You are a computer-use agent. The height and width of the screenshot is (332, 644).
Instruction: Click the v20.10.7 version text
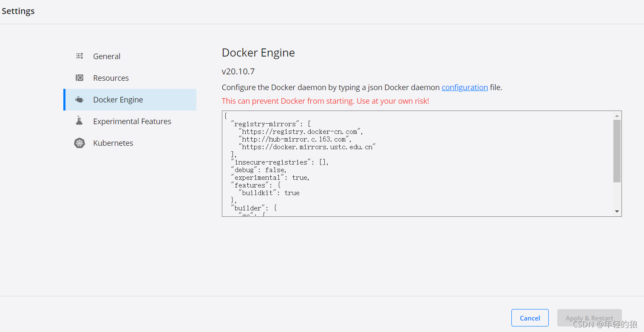[x=238, y=71]
